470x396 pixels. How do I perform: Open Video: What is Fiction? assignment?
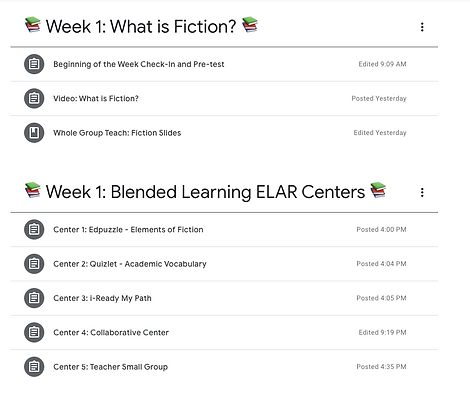pos(224,98)
